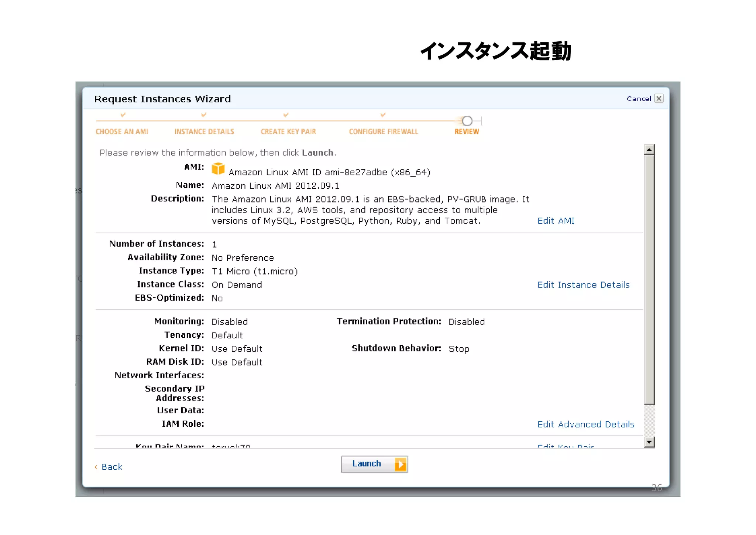This screenshot has width=756, height=535.
Task: Click the vertical scrollbar thumb
Action: pyautogui.click(x=649, y=280)
